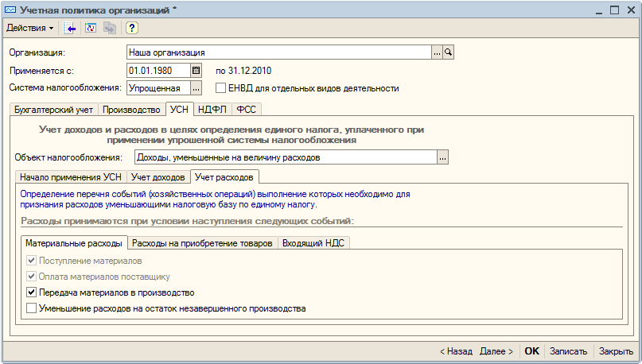Click the Организация input field
The width and height of the screenshot is (642, 364).
pos(278,52)
